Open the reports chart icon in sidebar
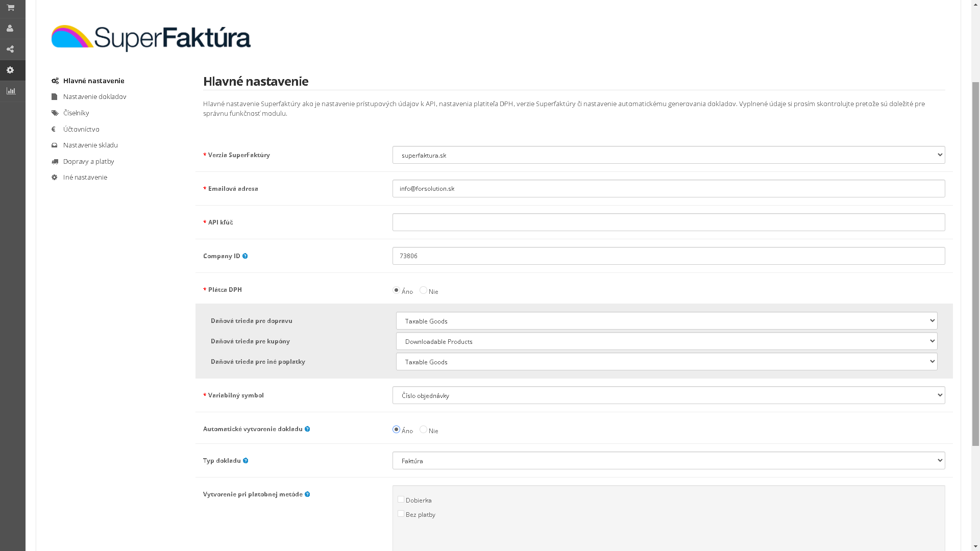Image resolution: width=980 pixels, height=551 pixels. click(11, 91)
